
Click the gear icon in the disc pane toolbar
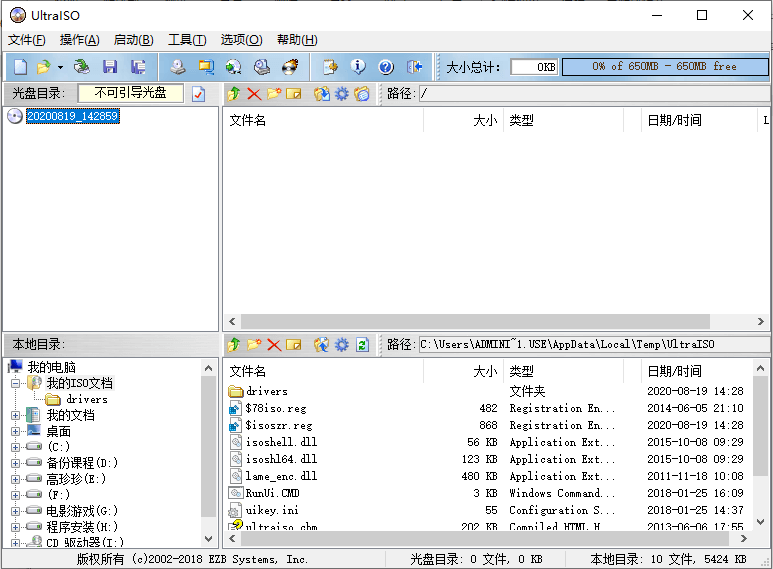point(342,94)
